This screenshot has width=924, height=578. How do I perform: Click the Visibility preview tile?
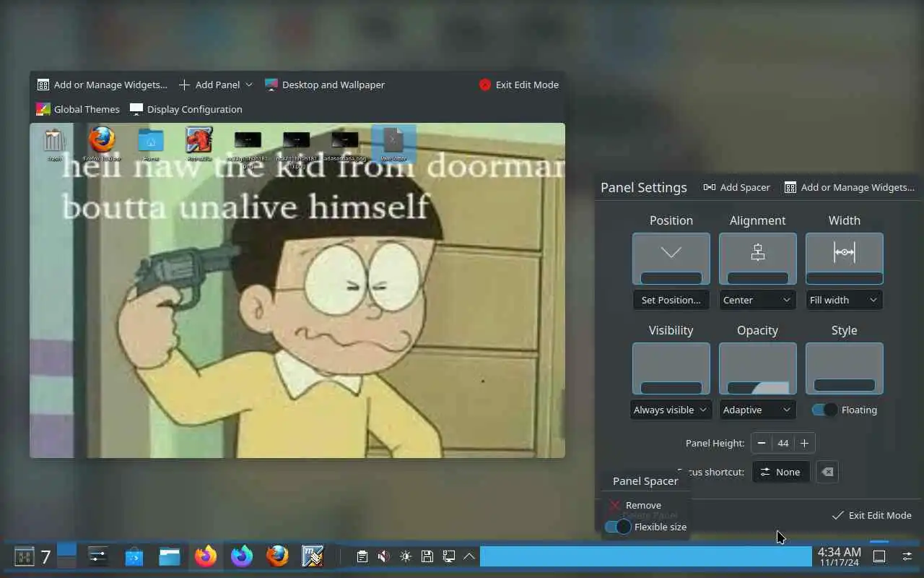[671, 368]
